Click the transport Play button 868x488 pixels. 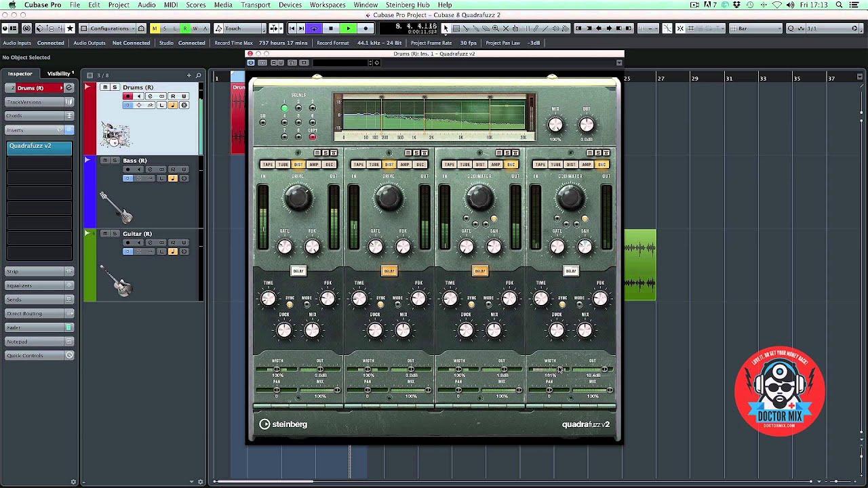tap(348, 28)
